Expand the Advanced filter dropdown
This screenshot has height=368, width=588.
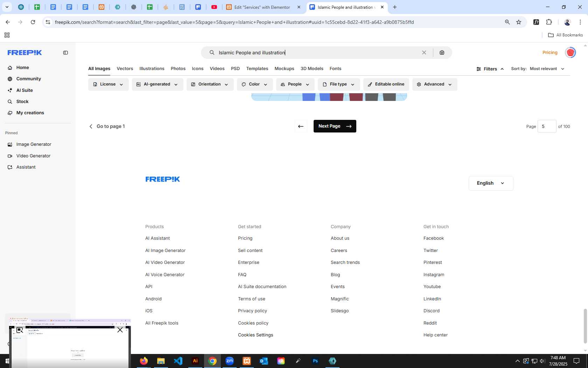(x=435, y=84)
